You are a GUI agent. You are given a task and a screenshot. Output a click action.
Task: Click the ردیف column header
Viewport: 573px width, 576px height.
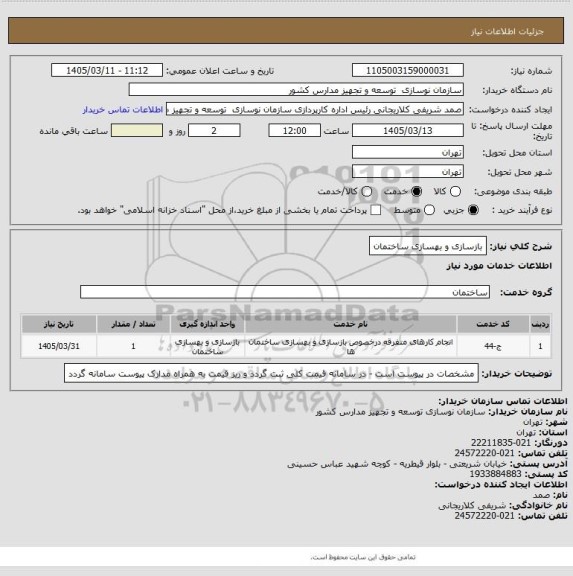540,324
